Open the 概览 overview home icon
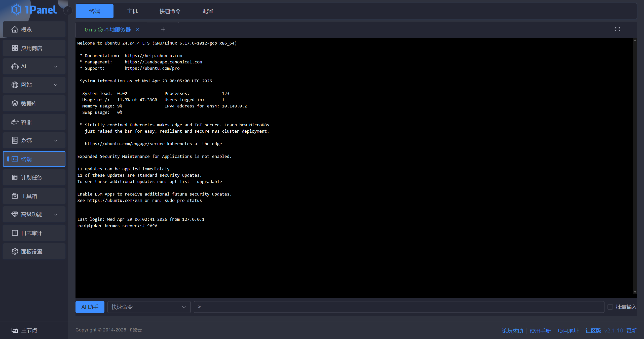Screen dimensions: 644x339 (15, 29)
